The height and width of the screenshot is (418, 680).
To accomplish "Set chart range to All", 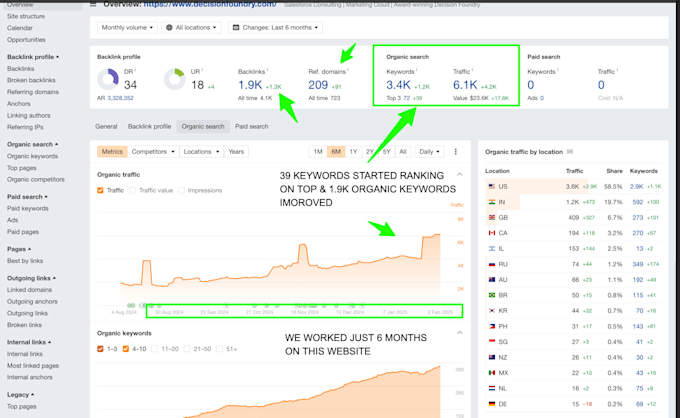I will [x=403, y=152].
